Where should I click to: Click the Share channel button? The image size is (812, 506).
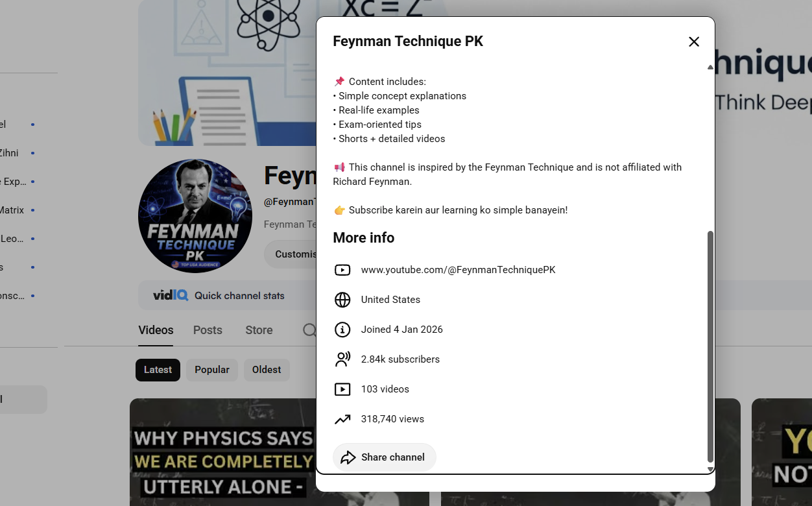click(385, 457)
